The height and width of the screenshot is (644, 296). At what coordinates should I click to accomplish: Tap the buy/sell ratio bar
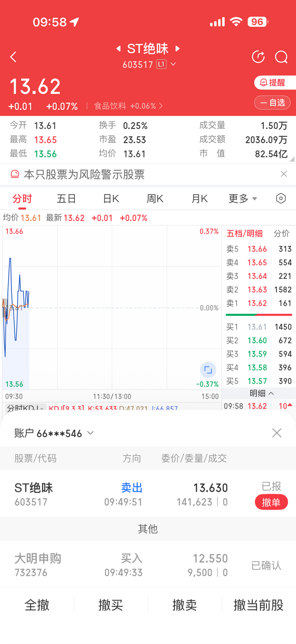pos(259,315)
